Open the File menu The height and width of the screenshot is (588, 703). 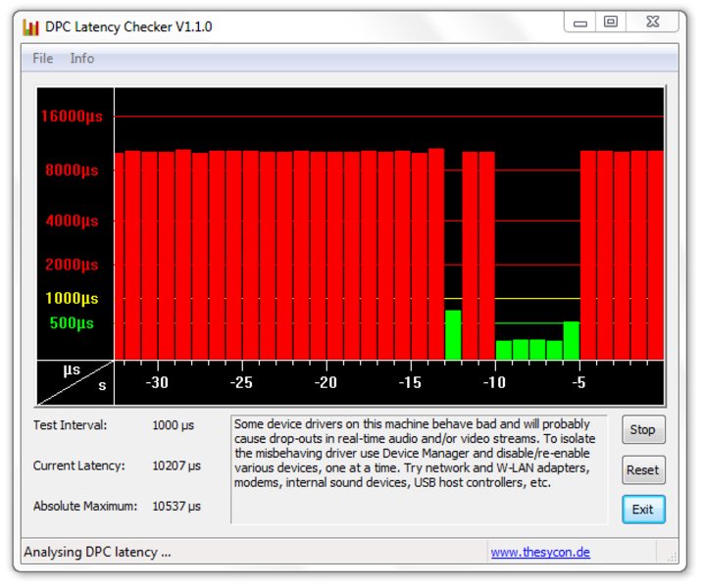42,58
